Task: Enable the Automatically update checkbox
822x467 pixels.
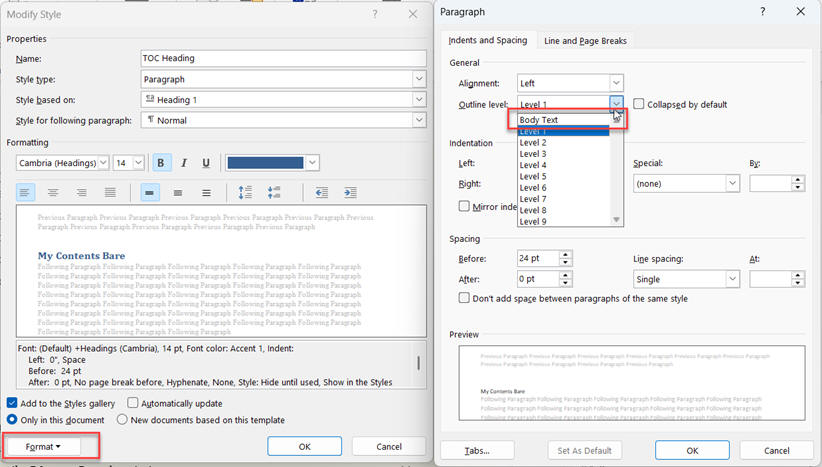Action: 133,402
